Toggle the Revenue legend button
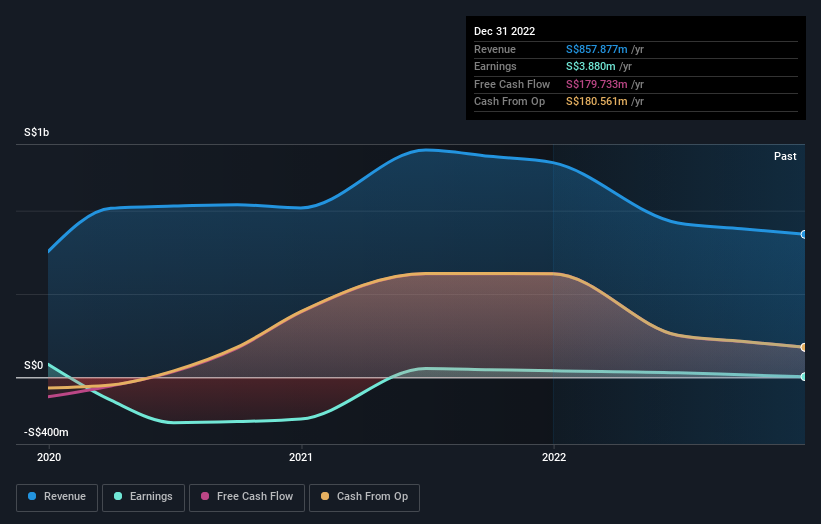This screenshot has height=524, width=821. 57,497
